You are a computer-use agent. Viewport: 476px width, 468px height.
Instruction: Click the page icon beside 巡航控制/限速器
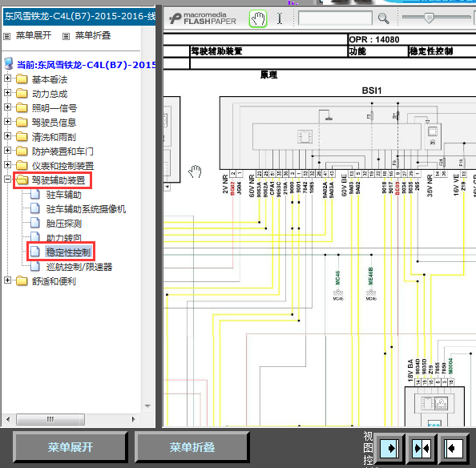(35, 266)
